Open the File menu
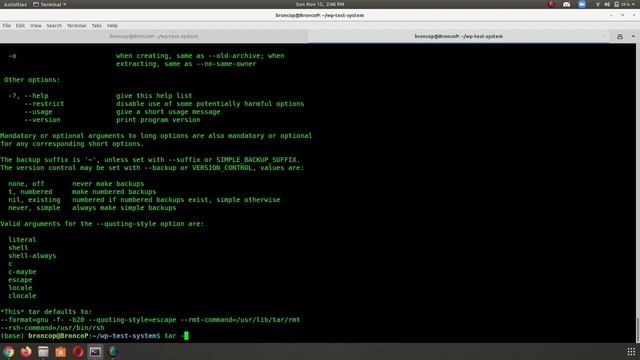 (7, 26)
